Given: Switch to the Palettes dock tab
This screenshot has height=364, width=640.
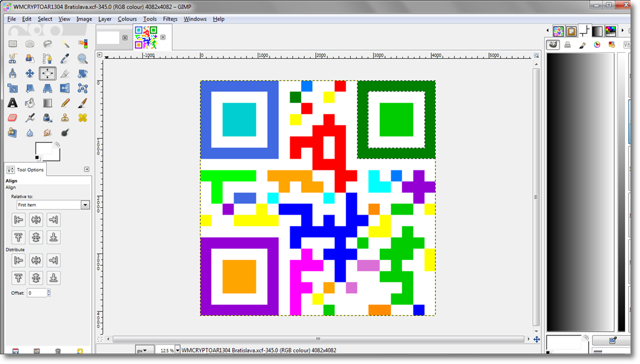Looking at the screenshot, I should coord(610,31).
